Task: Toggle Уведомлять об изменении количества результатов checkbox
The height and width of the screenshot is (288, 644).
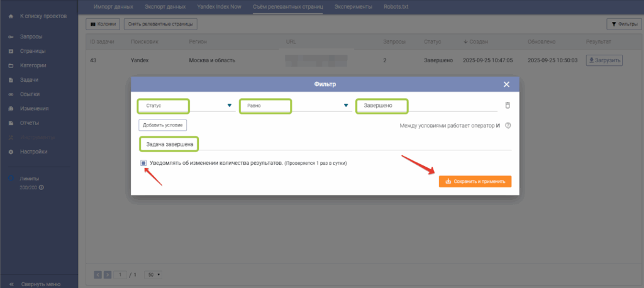Action: click(x=143, y=163)
